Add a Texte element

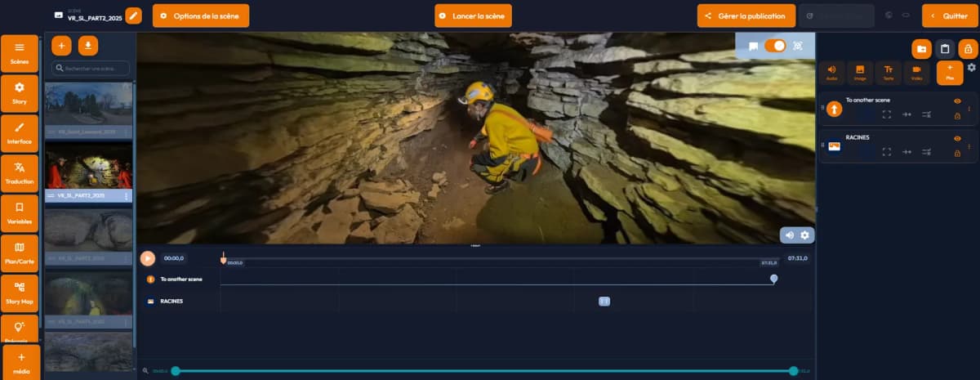888,73
